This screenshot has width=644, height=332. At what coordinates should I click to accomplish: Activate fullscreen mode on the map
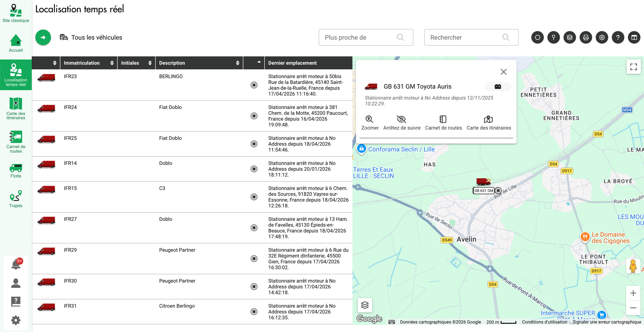[633, 67]
